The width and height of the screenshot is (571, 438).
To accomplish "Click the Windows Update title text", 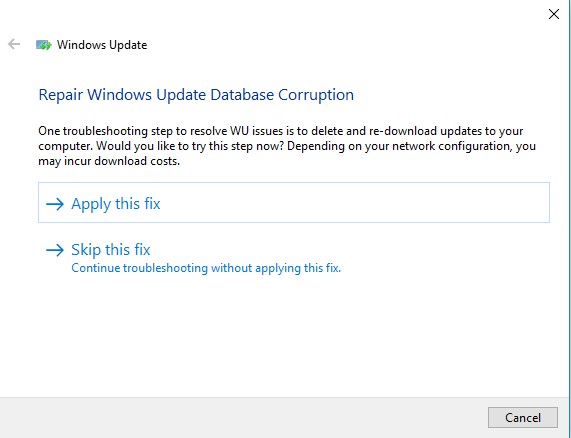I will click(102, 45).
